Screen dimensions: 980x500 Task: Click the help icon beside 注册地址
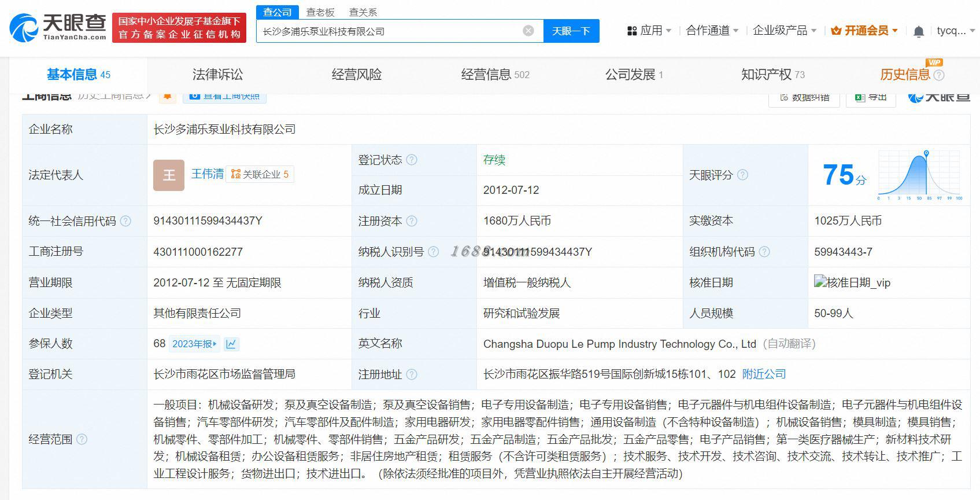click(x=412, y=374)
